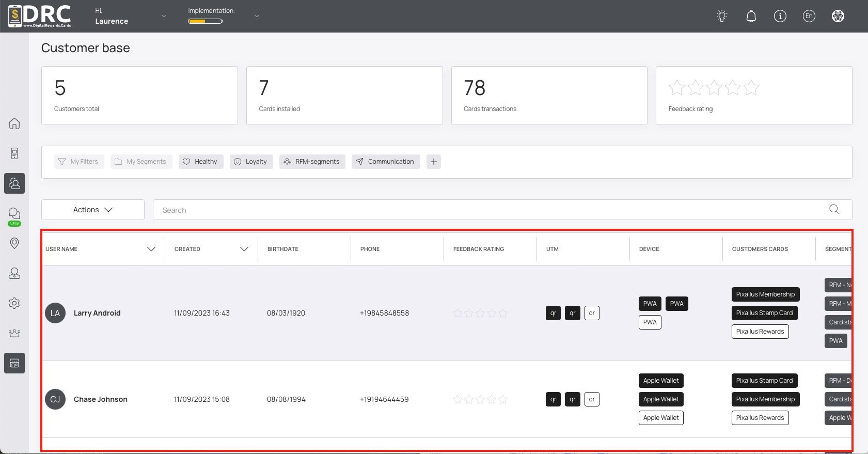Open Larry Android's Pixallus Membership card

(765, 294)
